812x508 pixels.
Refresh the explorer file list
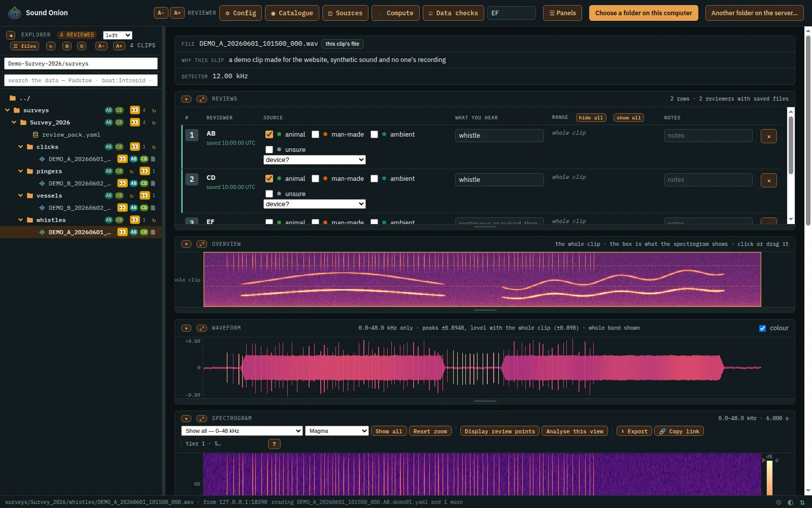click(51, 46)
